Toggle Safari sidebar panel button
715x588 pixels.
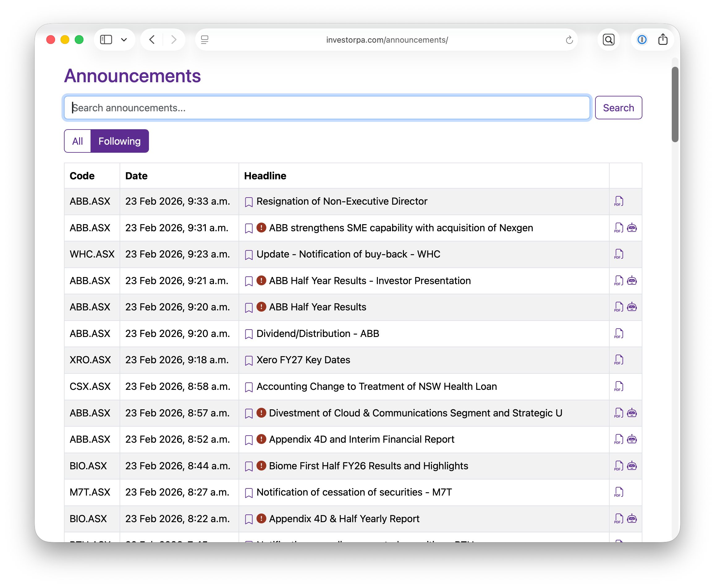point(106,40)
